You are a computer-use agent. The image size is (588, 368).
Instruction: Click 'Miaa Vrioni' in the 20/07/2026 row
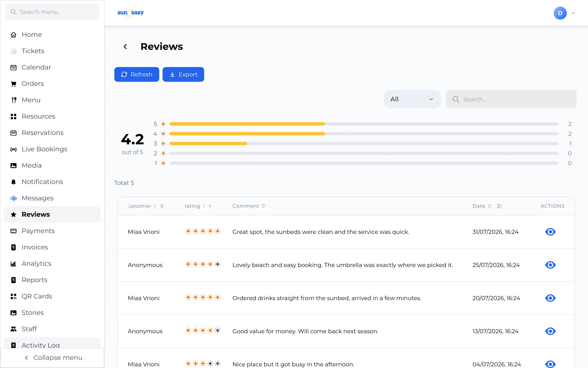pyautogui.click(x=144, y=298)
